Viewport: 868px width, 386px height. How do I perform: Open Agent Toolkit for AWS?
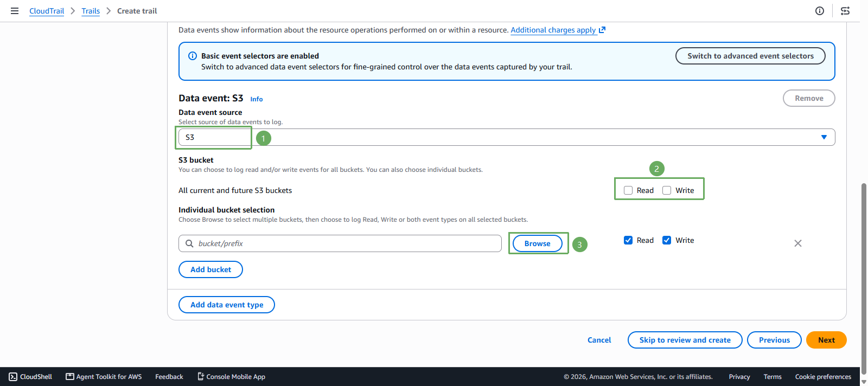click(x=104, y=377)
